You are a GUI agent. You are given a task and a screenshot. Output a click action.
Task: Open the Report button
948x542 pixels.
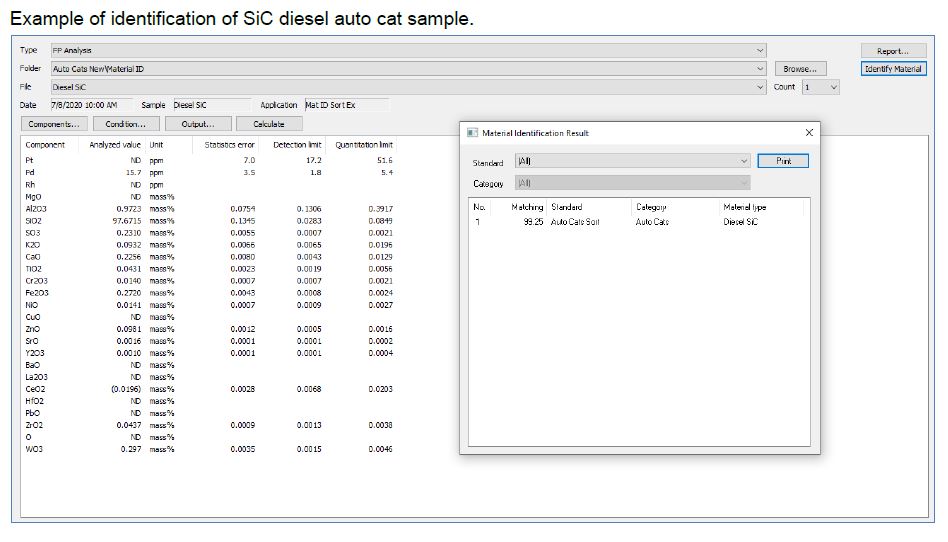pyautogui.click(x=893, y=51)
